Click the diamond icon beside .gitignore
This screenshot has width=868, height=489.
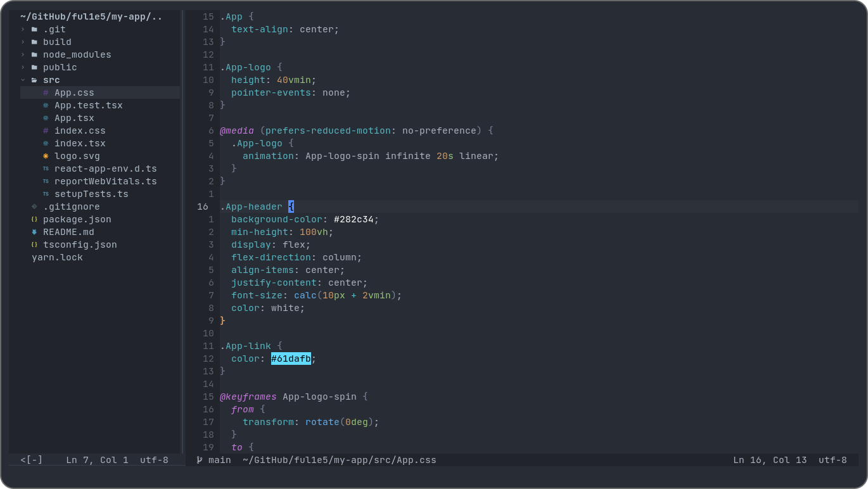[x=34, y=206]
